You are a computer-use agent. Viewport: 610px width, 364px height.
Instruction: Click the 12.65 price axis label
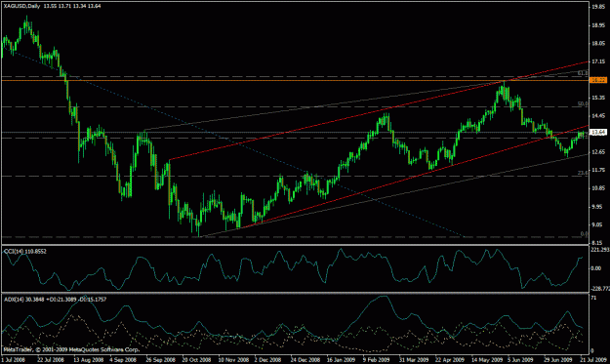click(598, 151)
